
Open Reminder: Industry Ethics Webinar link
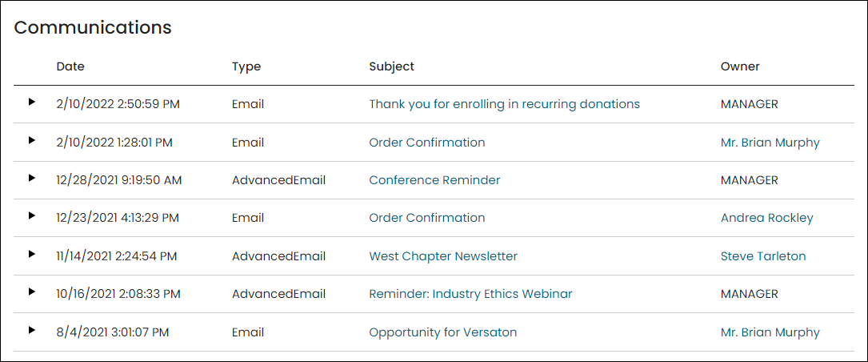click(x=470, y=294)
